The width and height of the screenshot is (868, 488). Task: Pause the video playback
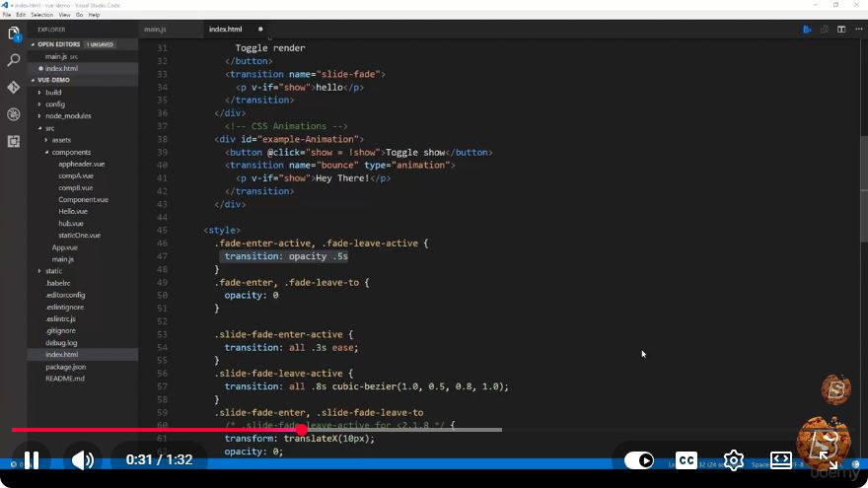click(32, 459)
